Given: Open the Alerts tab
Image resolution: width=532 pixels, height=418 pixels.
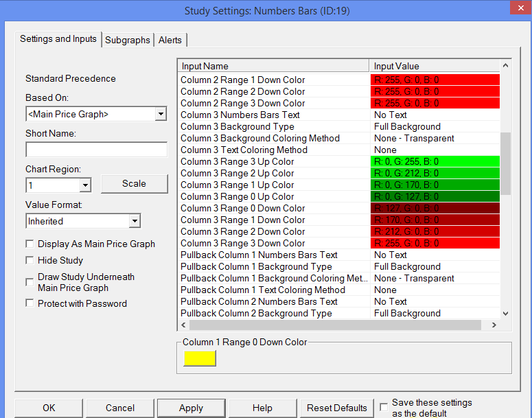Looking at the screenshot, I should coord(170,40).
